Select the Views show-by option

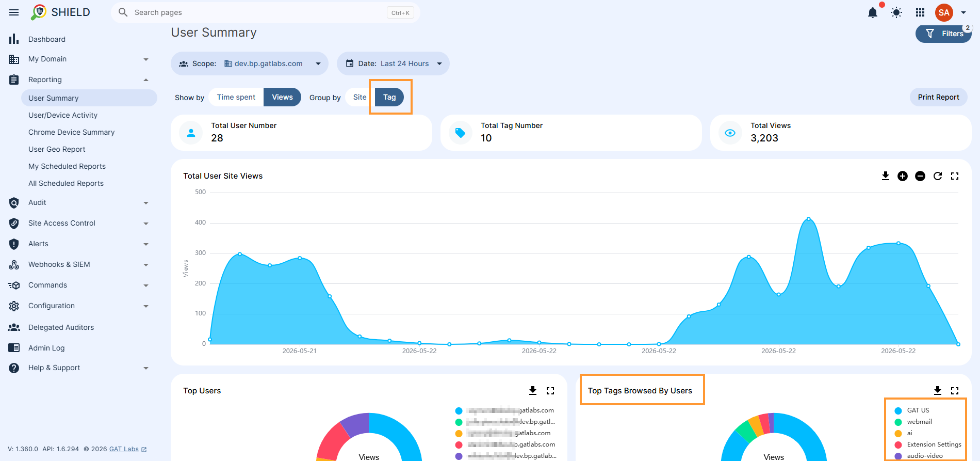tap(282, 97)
